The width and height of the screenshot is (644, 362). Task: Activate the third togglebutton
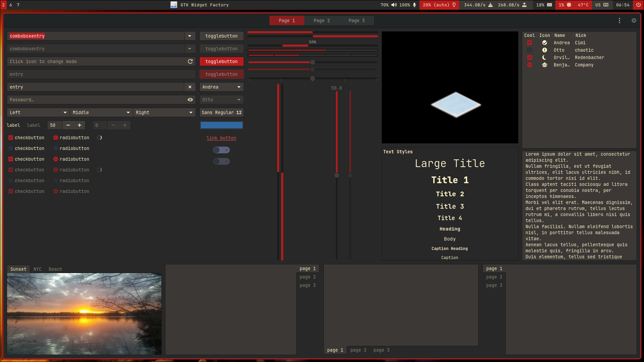pyautogui.click(x=221, y=61)
